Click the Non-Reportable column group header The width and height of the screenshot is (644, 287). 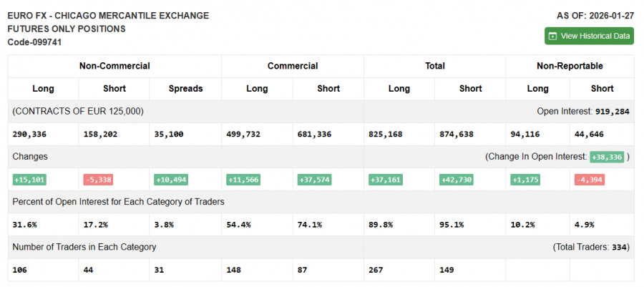pos(570,66)
